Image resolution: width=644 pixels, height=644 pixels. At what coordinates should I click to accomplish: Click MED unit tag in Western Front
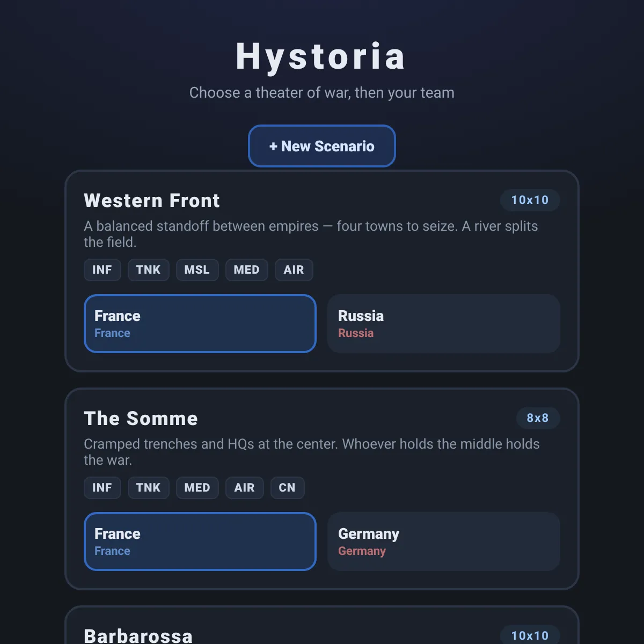[x=246, y=270]
